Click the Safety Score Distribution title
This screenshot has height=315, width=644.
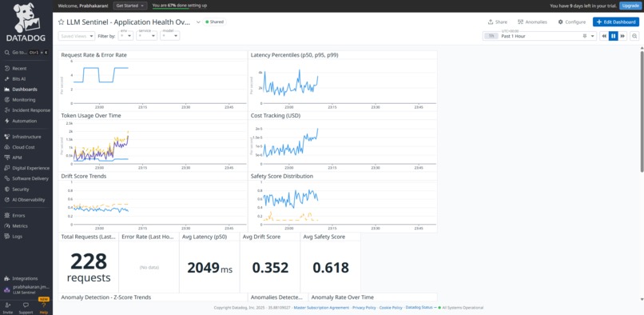282,176
